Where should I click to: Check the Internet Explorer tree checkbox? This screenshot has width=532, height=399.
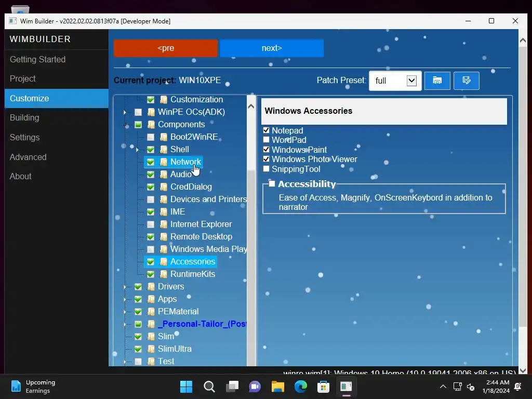tap(151, 224)
